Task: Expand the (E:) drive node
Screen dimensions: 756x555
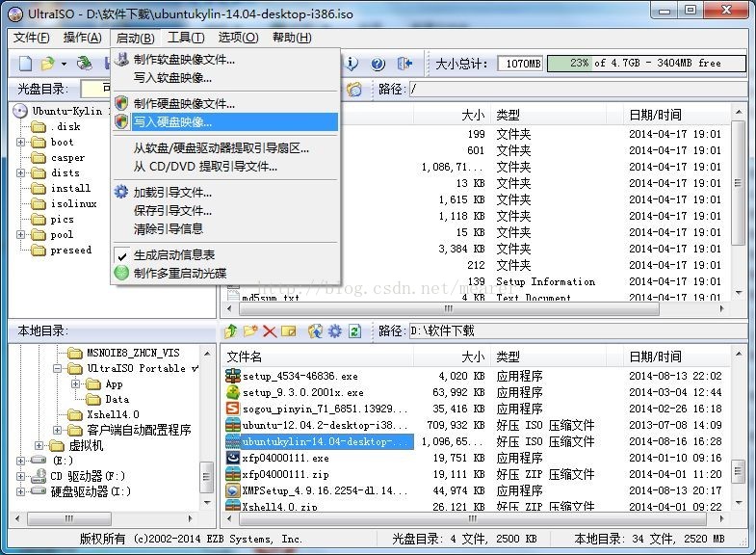Action: point(20,461)
